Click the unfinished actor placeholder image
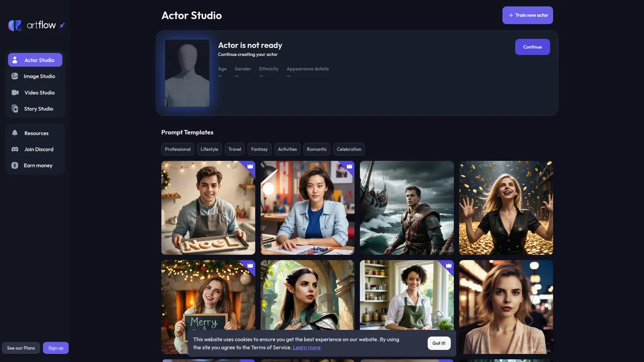644x362 pixels. click(187, 73)
